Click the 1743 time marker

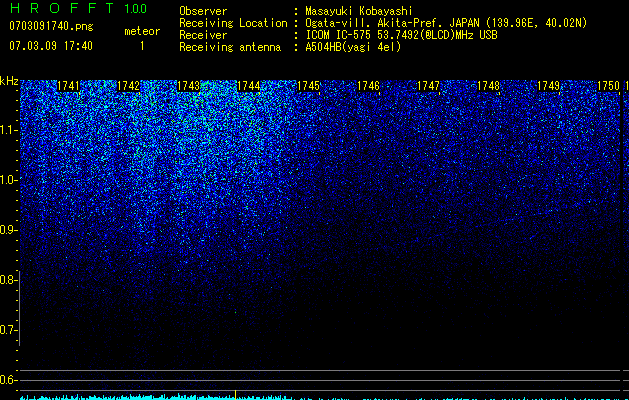coord(189,86)
